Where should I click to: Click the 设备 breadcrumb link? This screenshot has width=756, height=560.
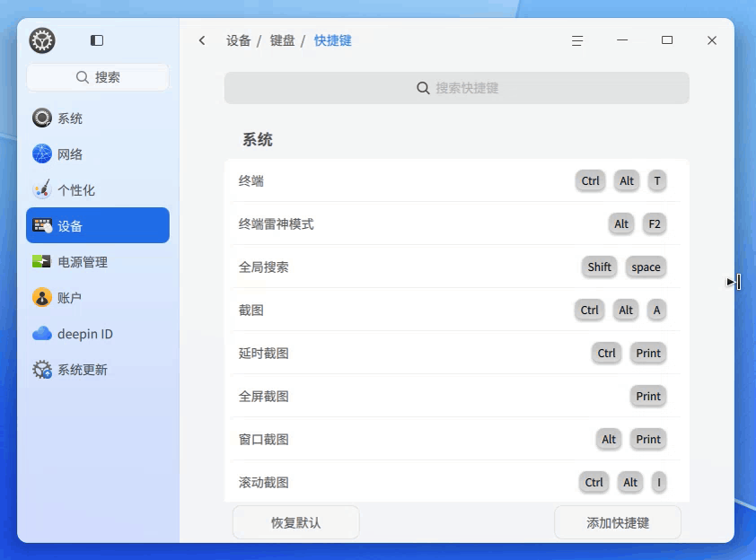tap(239, 40)
